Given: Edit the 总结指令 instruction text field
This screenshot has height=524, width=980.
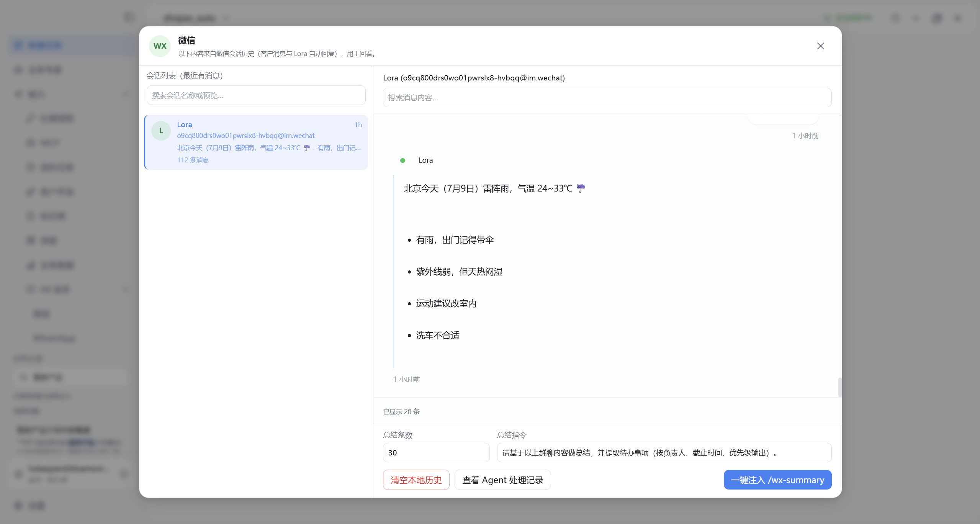Looking at the screenshot, I should click(664, 453).
